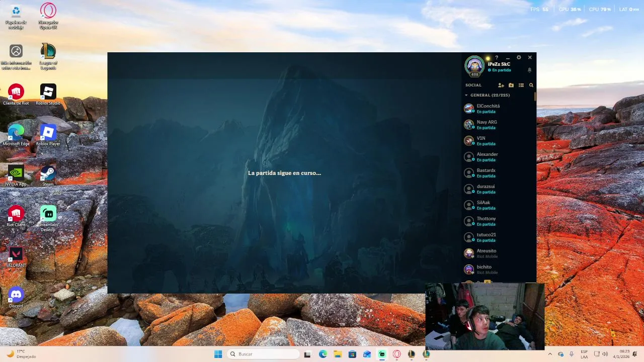Click the ESP LAA language indicator
644x362 pixels.
[x=584, y=354]
